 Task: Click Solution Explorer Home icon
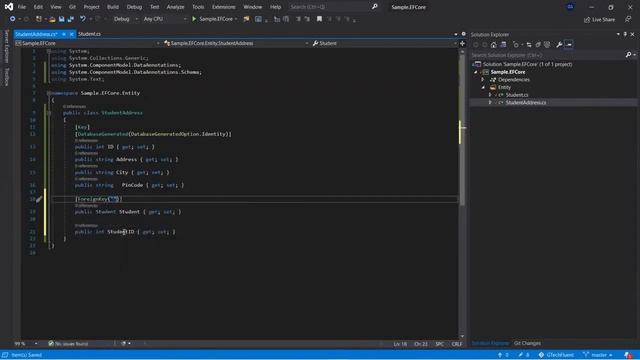[493, 44]
